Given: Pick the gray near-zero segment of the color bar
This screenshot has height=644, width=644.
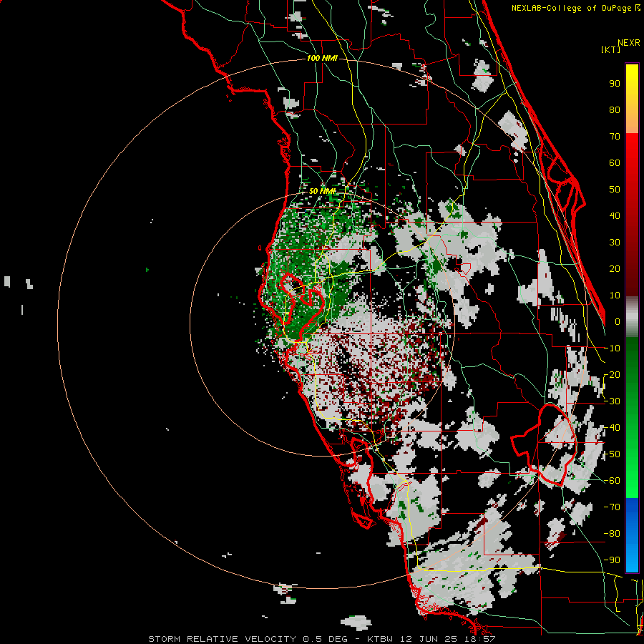Looking at the screenshot, I should (632, 316).
